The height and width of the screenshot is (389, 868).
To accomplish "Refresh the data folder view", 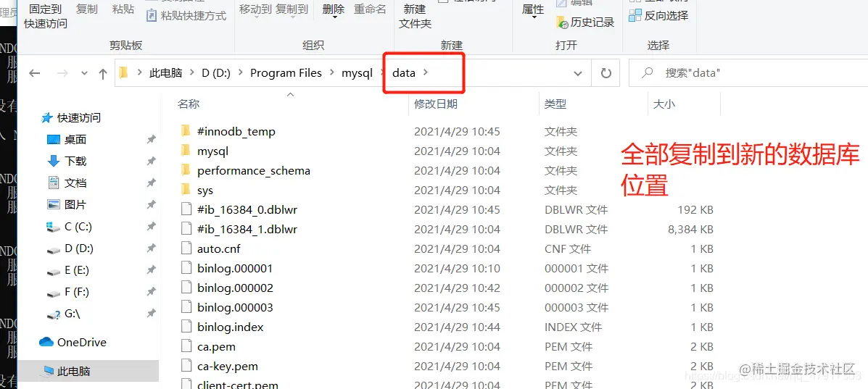I will [x=605, y=73].
